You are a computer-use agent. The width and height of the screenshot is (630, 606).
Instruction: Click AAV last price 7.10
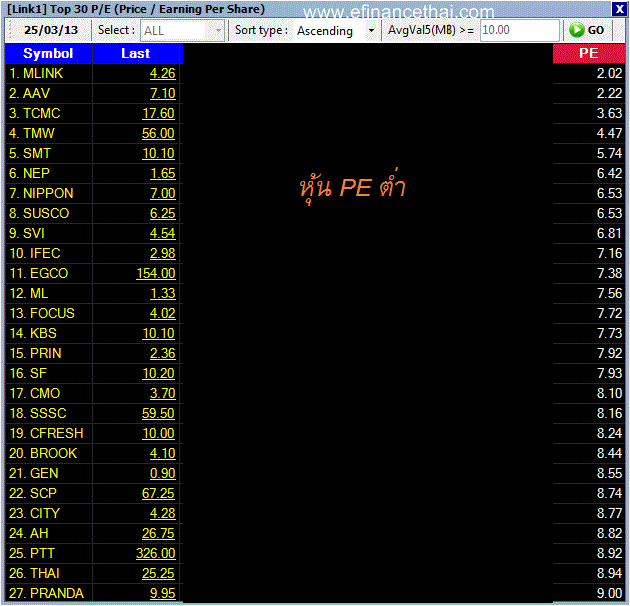click(x=162, y=93)
